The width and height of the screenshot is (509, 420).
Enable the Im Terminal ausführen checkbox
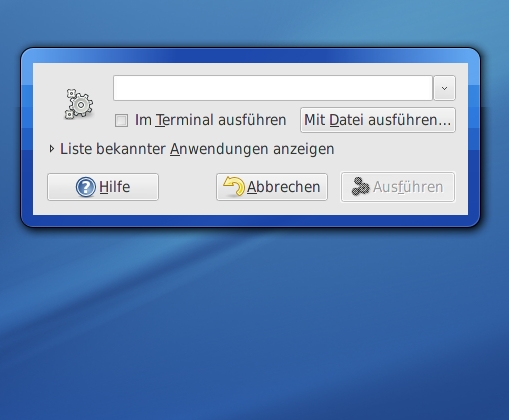[x=121, y=120]
